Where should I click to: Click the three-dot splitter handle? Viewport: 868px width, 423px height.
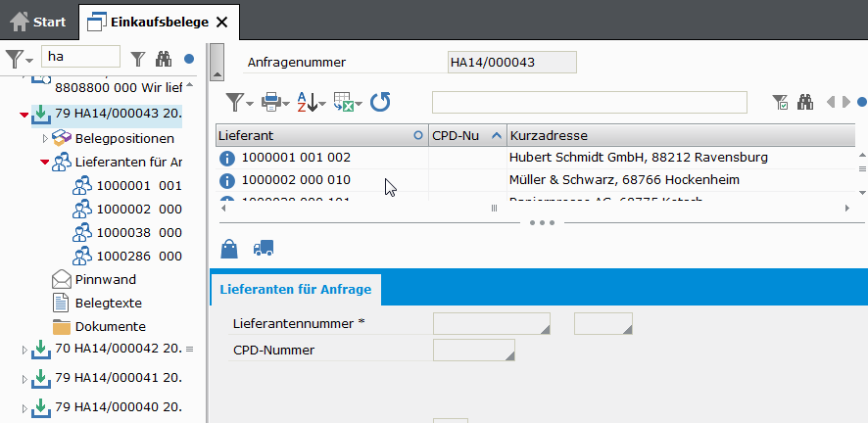coord(542,223)
